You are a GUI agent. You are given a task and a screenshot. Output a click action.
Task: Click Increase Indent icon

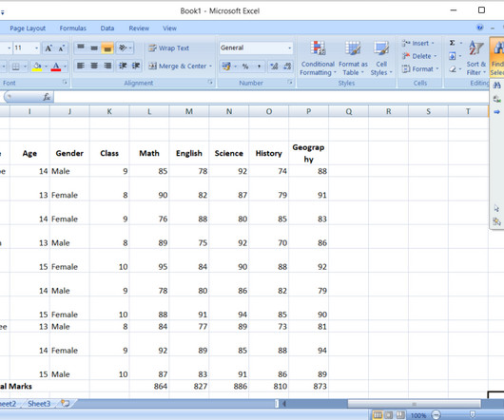click(136, 66)
